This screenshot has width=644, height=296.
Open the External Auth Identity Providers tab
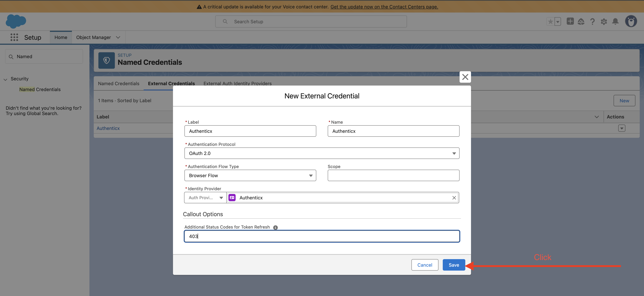237,84
